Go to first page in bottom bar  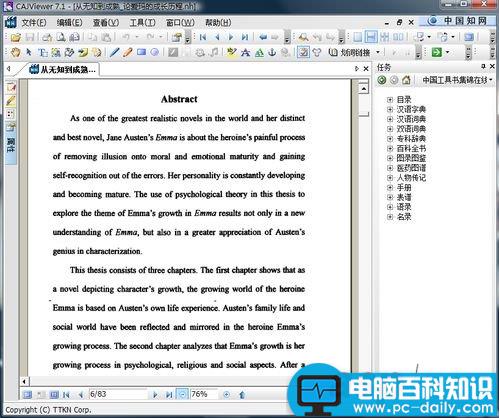66,395
